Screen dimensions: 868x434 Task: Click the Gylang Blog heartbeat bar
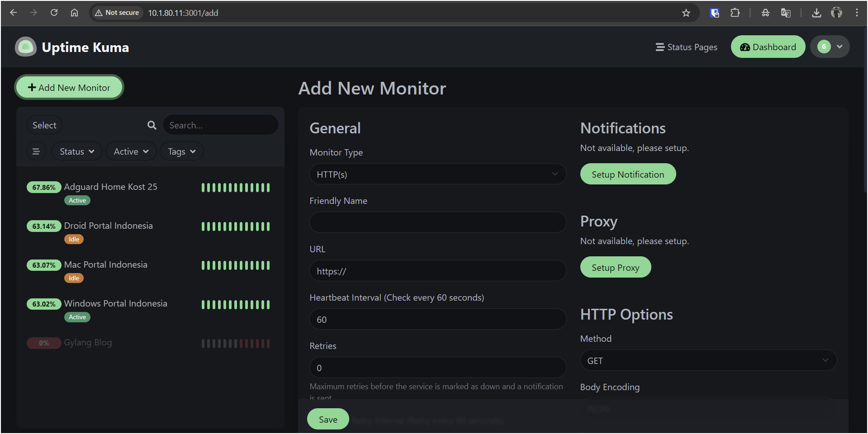(x=236, y=344)
